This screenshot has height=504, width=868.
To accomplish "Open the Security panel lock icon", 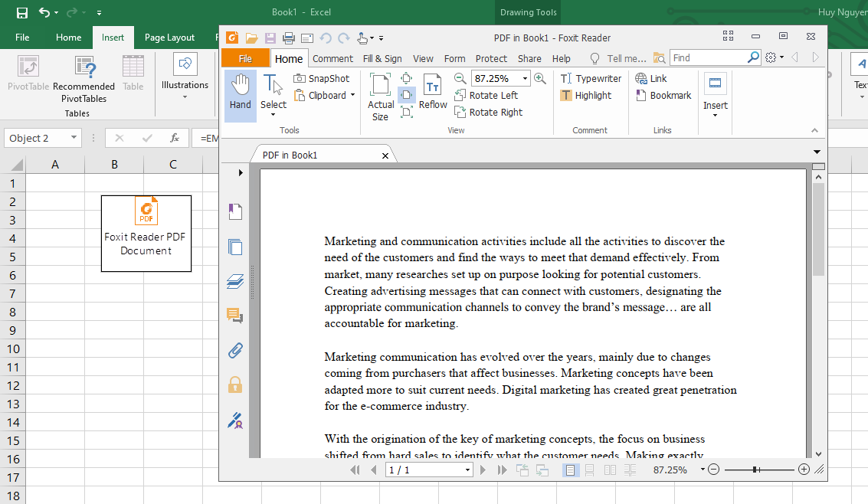I will click(x=235, y=385).
